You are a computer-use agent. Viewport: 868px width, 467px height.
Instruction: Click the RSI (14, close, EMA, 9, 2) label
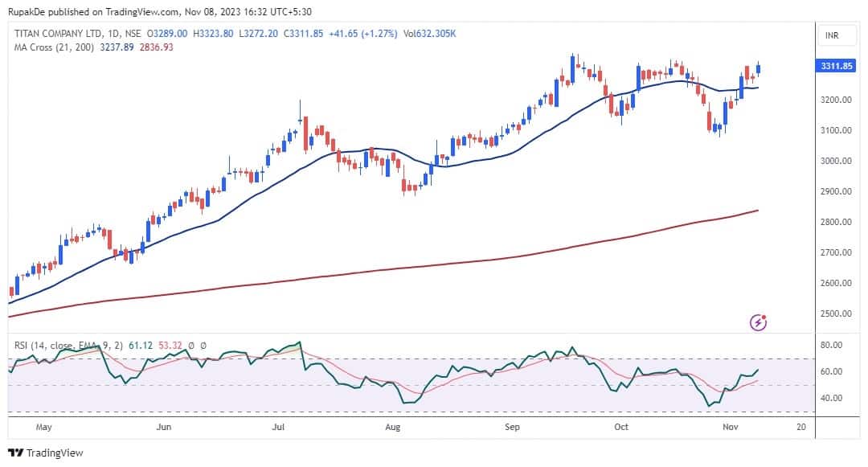[68, 346]
